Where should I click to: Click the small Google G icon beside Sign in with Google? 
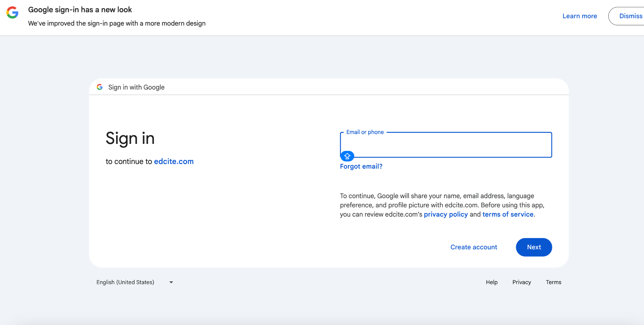click(100, 87)
